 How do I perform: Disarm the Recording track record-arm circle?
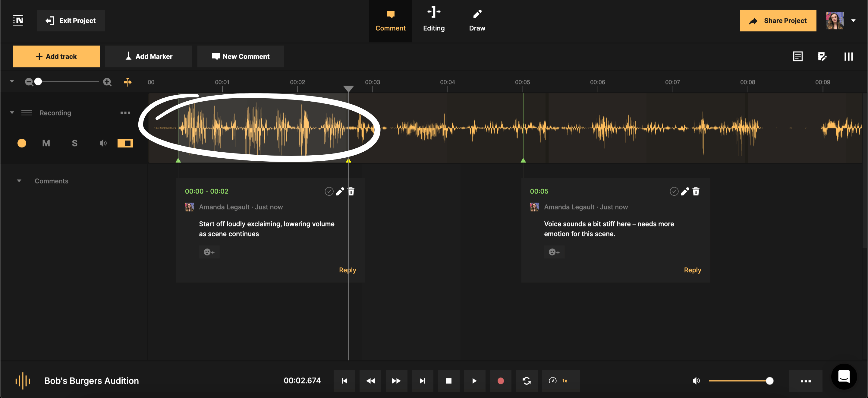tap(22, 143)
